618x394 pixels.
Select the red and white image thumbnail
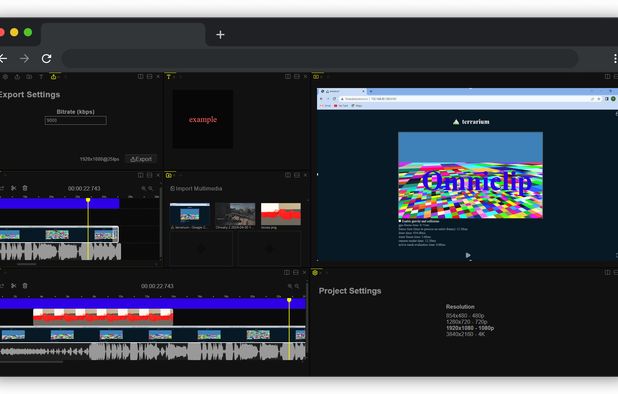pos(281,214)
